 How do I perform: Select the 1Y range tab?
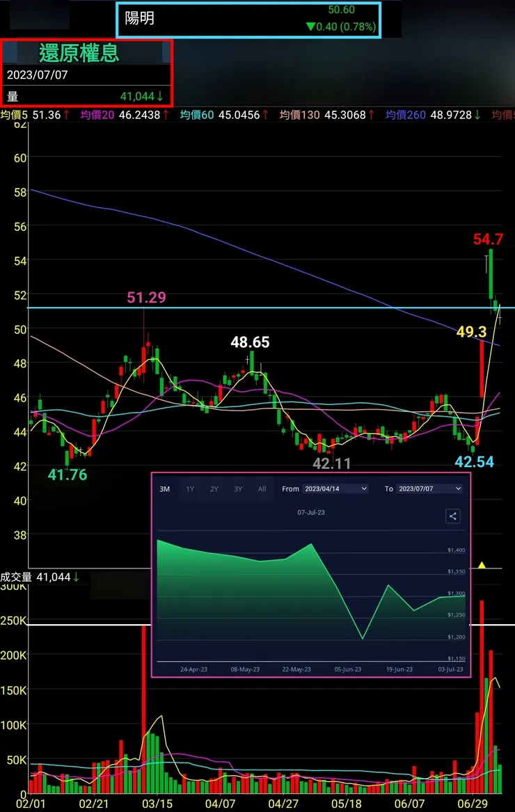pyautogui.click(x=190, y=489)
